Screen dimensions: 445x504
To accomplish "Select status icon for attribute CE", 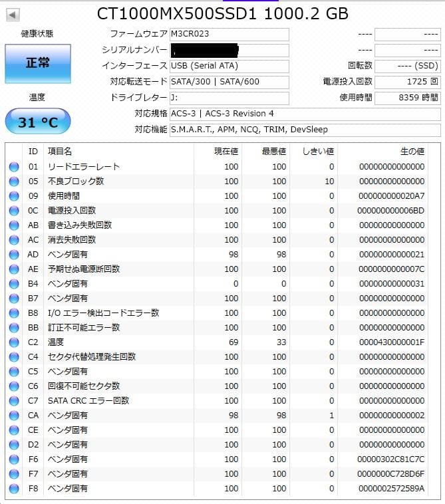I will coord(14,430).
